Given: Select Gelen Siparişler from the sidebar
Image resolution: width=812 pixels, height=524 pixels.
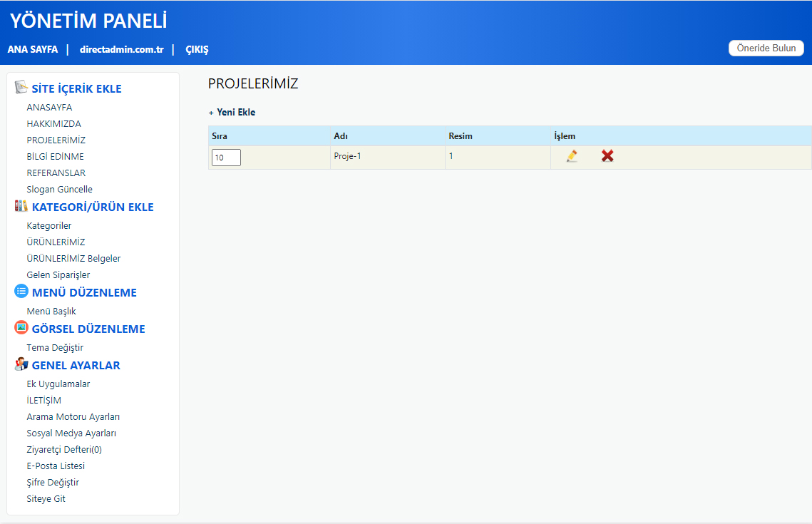Looking at the screenshot, I should (x=58, y=275).
